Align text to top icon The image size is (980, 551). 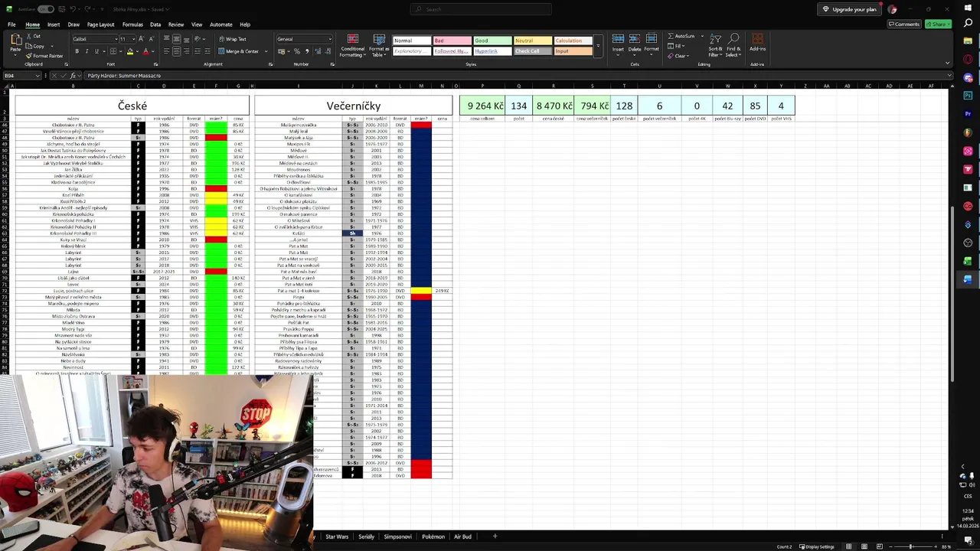166,39
